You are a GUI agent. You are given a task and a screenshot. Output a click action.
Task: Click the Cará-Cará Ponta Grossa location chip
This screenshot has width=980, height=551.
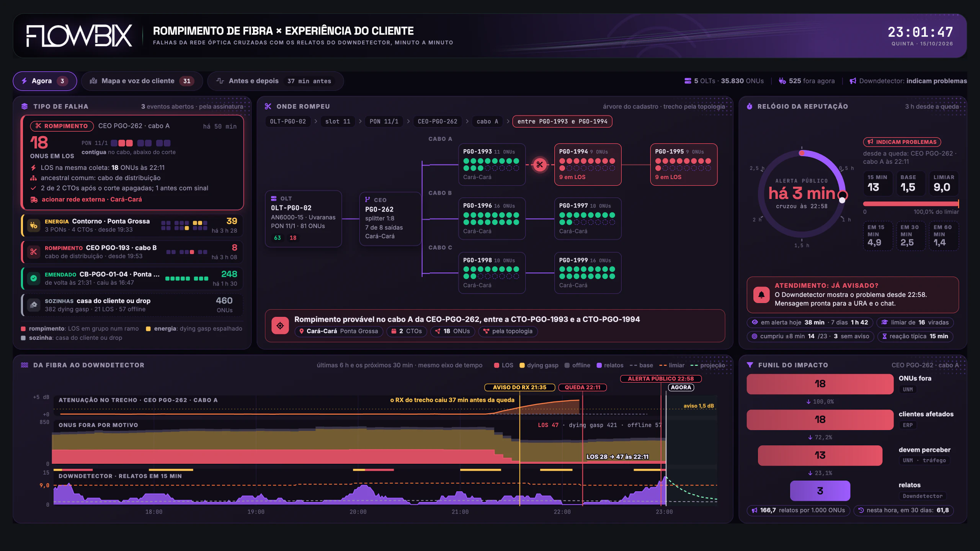[x=339, y=331]
